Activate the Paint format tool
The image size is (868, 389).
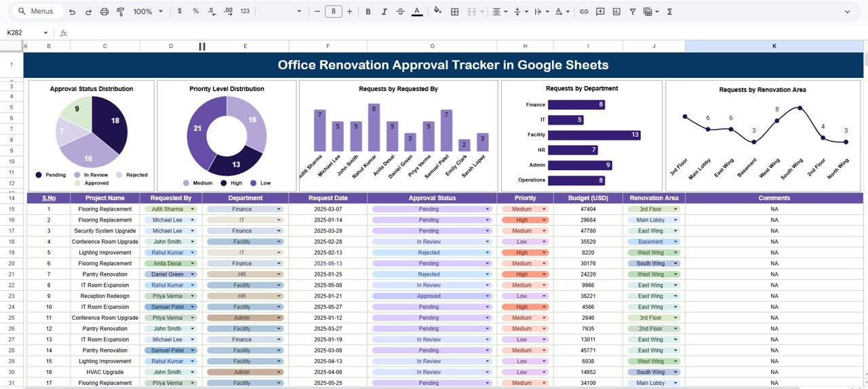(121, 12)
